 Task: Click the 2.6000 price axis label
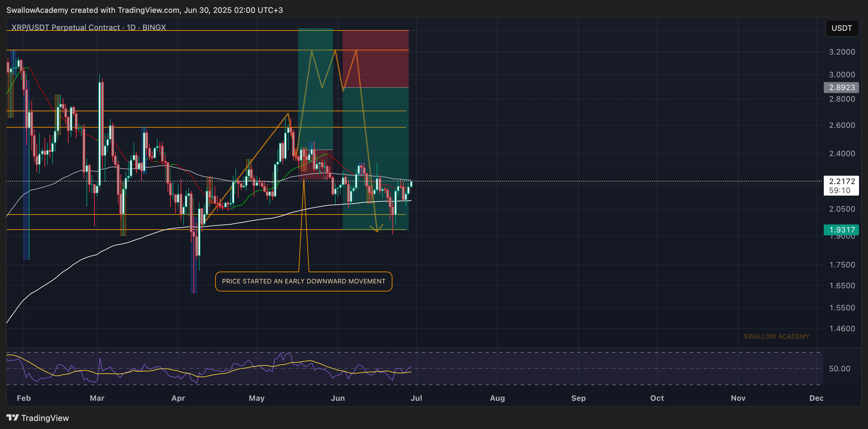click(842, 125)
